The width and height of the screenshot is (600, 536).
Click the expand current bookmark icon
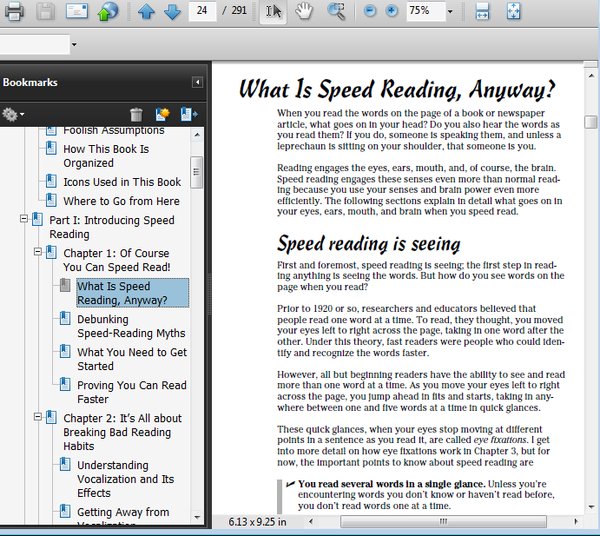pyautogui.click(x=189, y=114)
